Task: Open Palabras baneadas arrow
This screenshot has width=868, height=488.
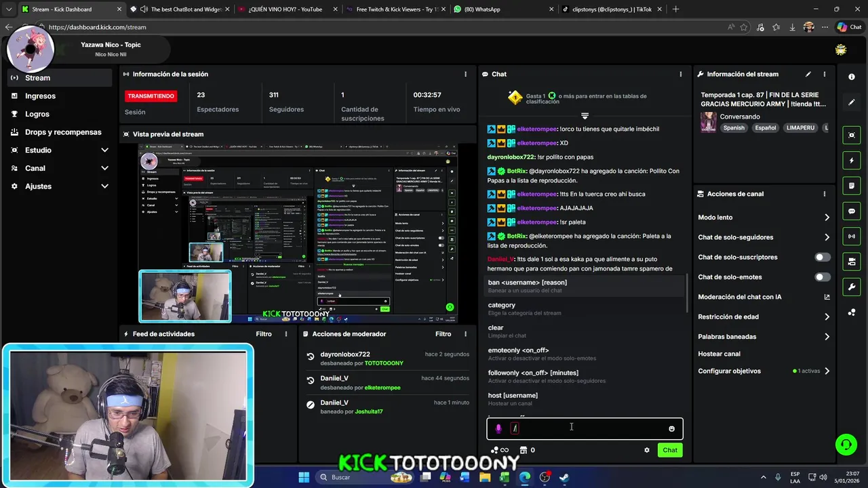Action: [x=827, y=337]
